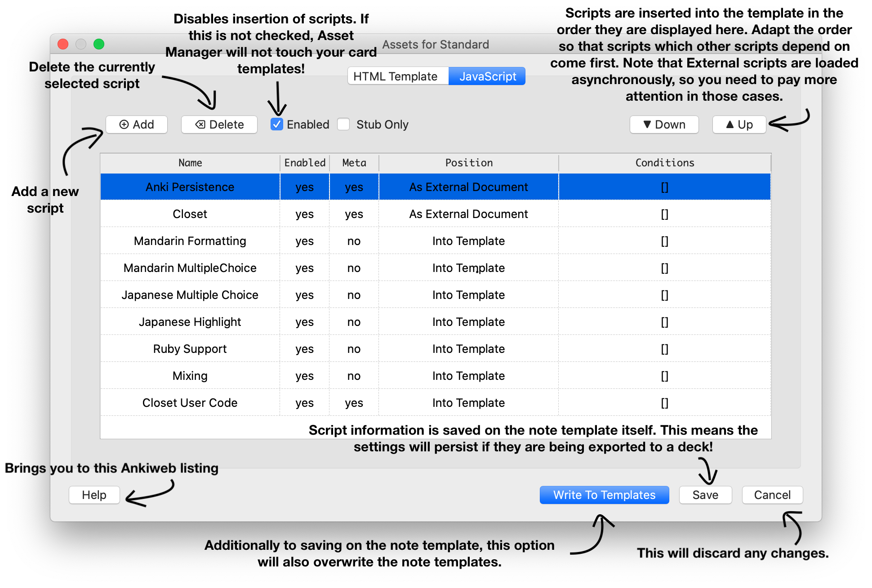The width and height of the screenshot is (872, 588).
Task: Cancel the Assets dialog
Action: 772,495
